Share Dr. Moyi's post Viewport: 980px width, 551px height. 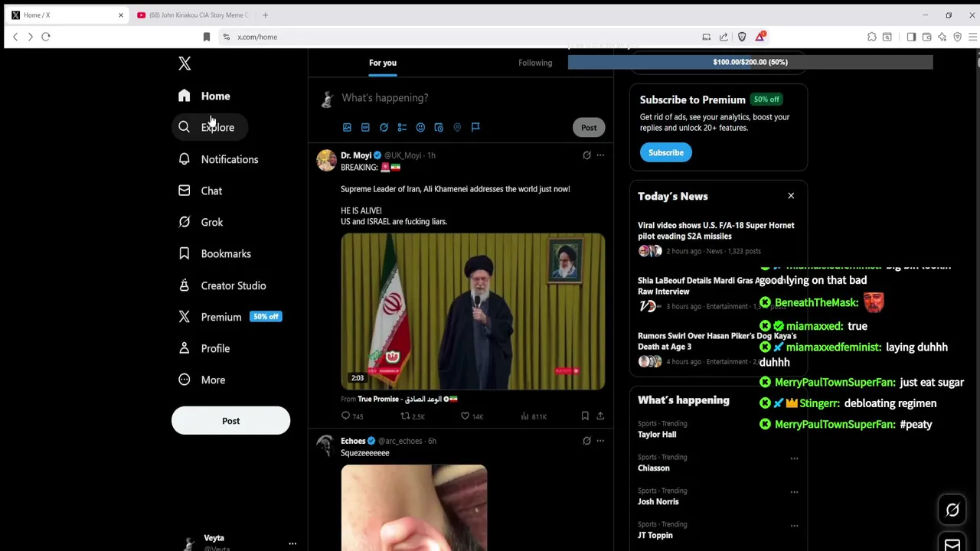[x=600, y=416]
